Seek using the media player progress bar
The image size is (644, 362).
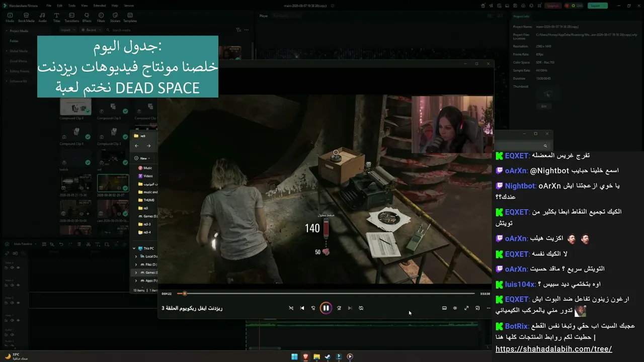326,294
